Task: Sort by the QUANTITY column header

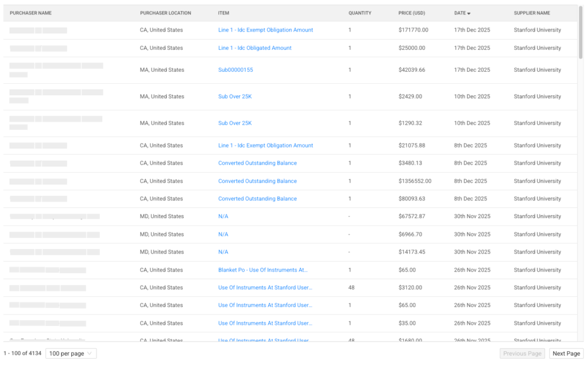Action: [x=359, y=13]
